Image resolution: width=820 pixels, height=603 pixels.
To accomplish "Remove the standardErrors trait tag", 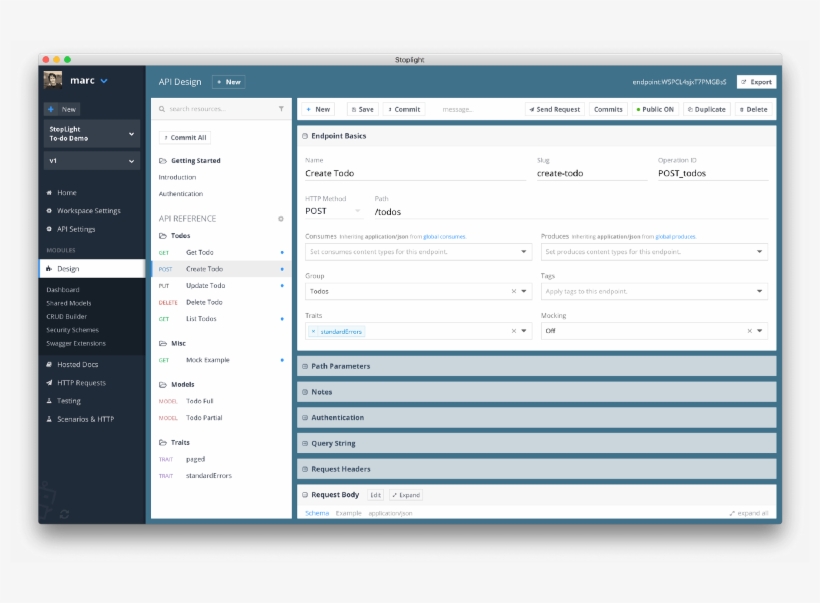I will tap(314, 331).
